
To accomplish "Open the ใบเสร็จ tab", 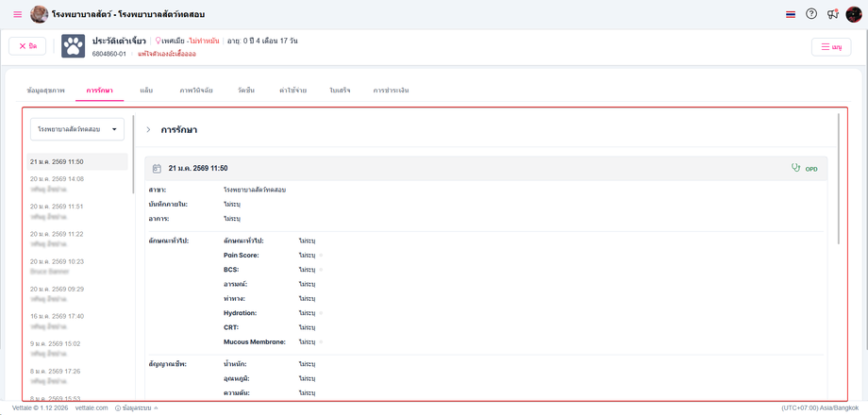I will 340,91.
